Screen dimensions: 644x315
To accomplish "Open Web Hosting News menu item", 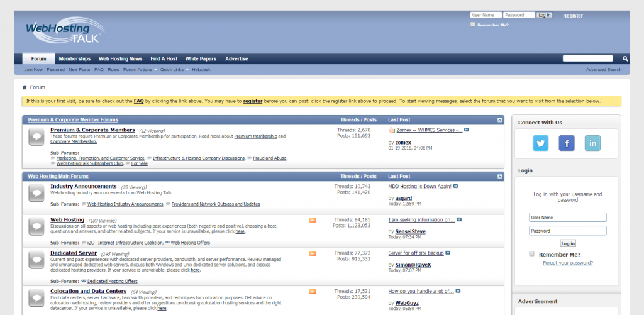I will (120, 58).
